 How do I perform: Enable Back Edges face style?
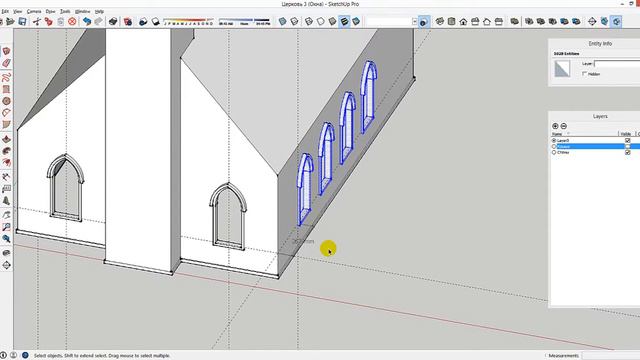[x=294, y=21]
